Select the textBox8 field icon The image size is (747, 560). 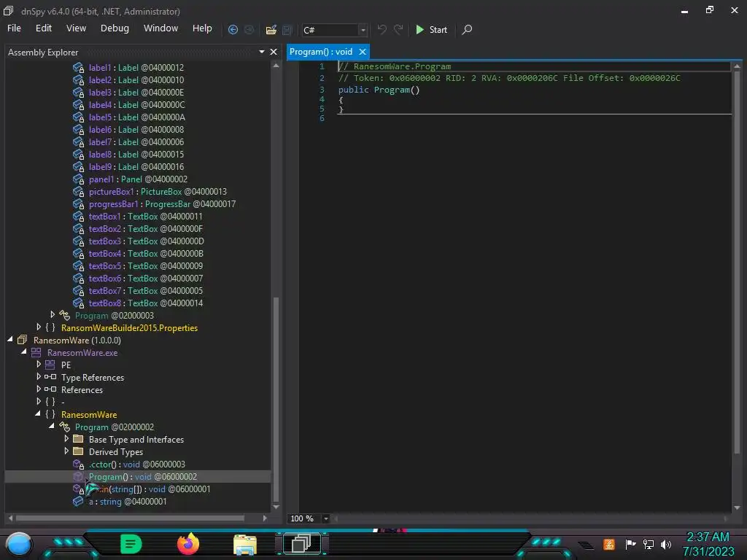click(78, 303)
